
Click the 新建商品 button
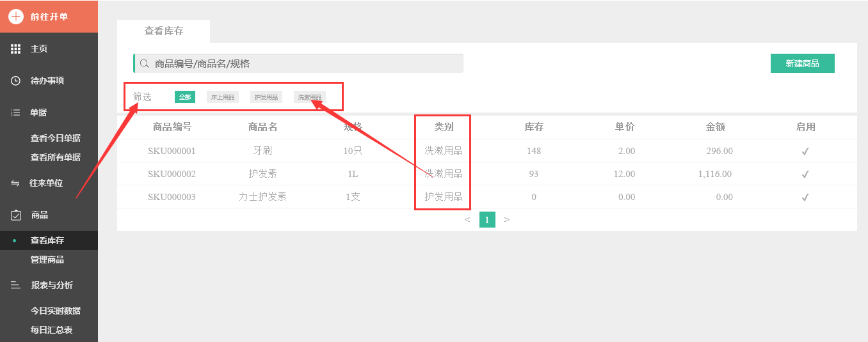802,63
